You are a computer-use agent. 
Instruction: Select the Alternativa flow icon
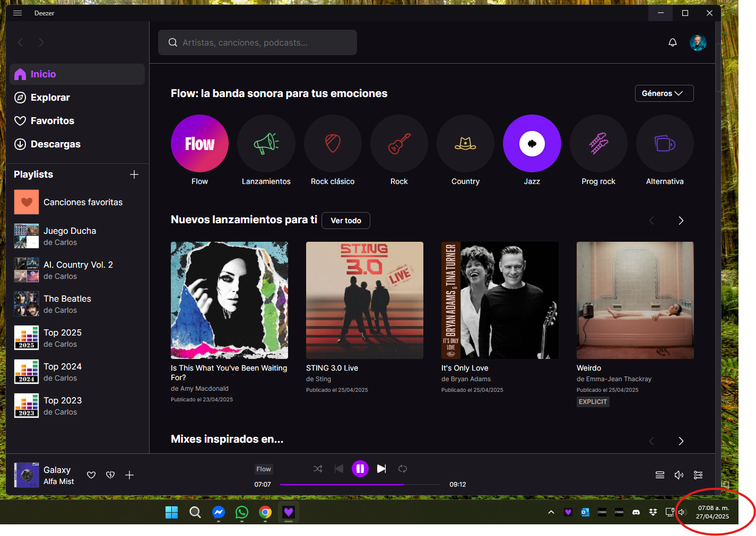665,144
